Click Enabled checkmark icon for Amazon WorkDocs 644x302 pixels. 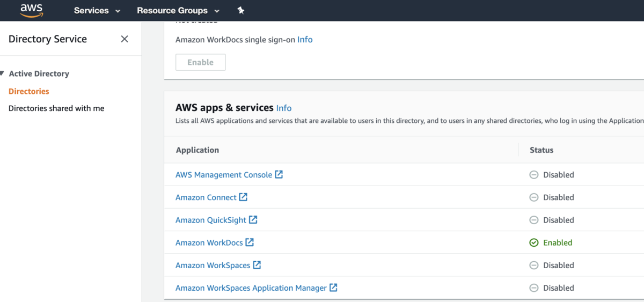click(534, 242)
